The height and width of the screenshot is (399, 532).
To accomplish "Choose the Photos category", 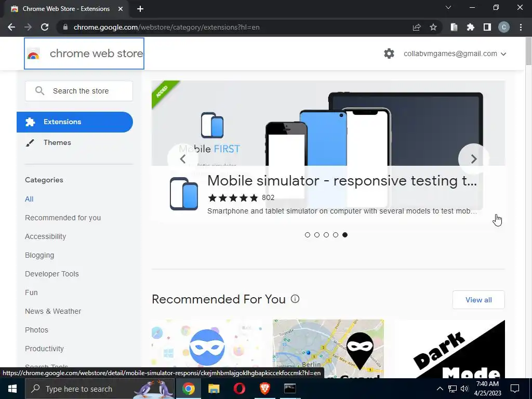I will click(37, 330).
